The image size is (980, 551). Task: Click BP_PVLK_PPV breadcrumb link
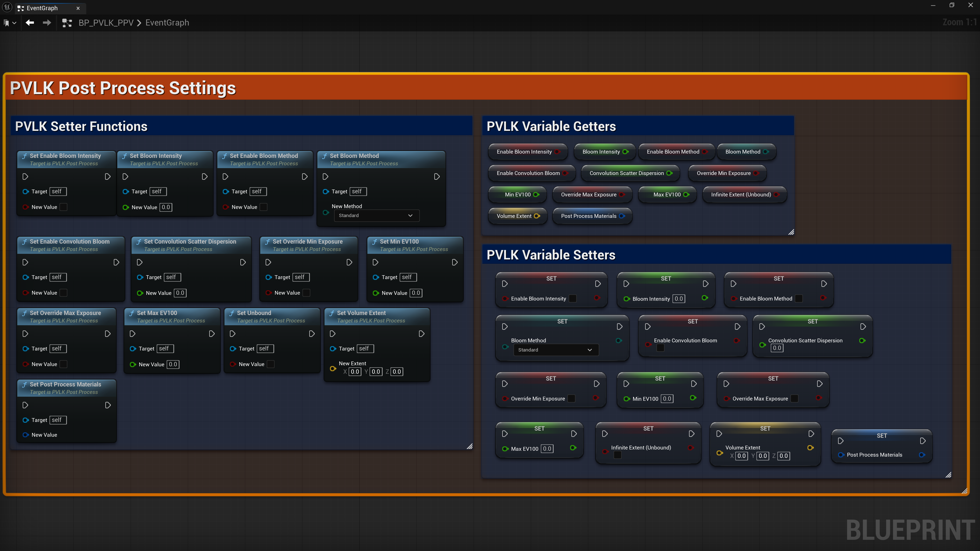(x=106, y=23)
